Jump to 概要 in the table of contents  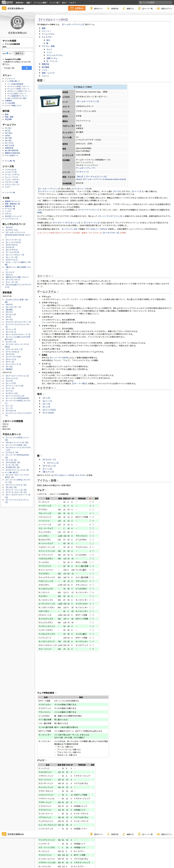click(x=44, y=28)
